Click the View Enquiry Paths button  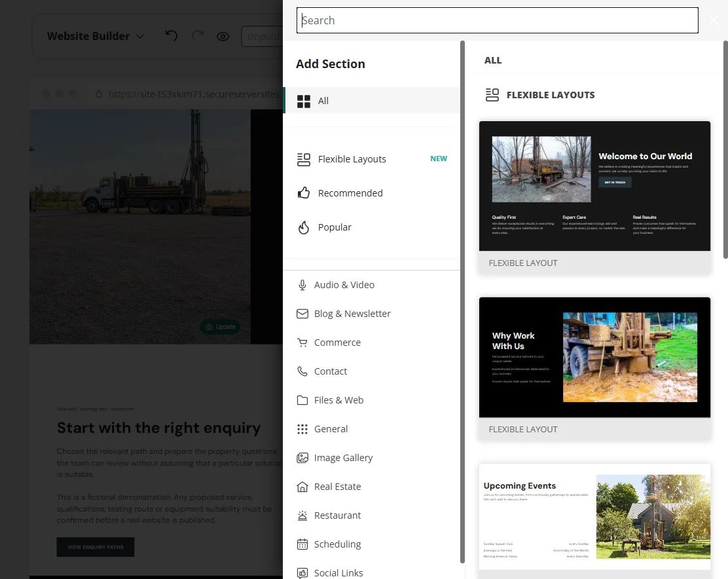tap(96, 547)
